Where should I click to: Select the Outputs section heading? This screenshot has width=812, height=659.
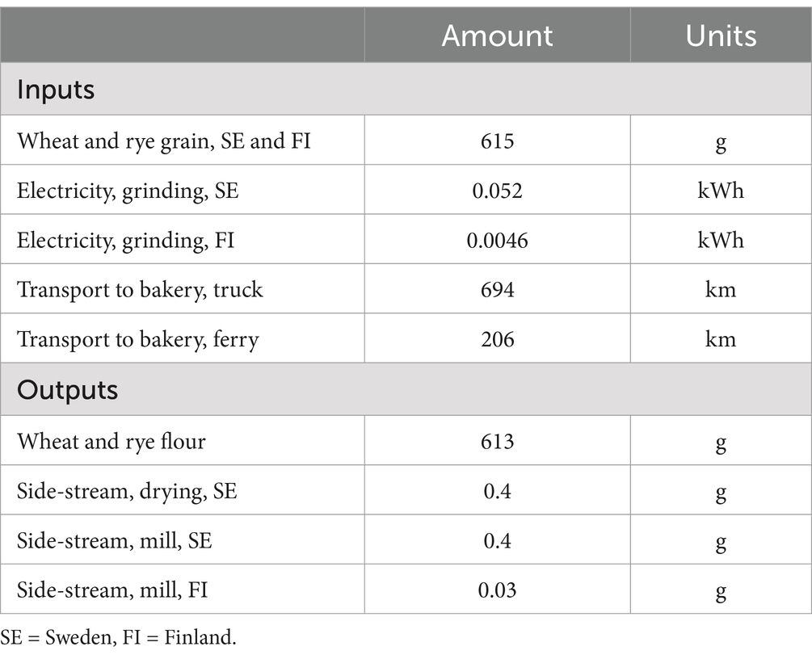67,390
